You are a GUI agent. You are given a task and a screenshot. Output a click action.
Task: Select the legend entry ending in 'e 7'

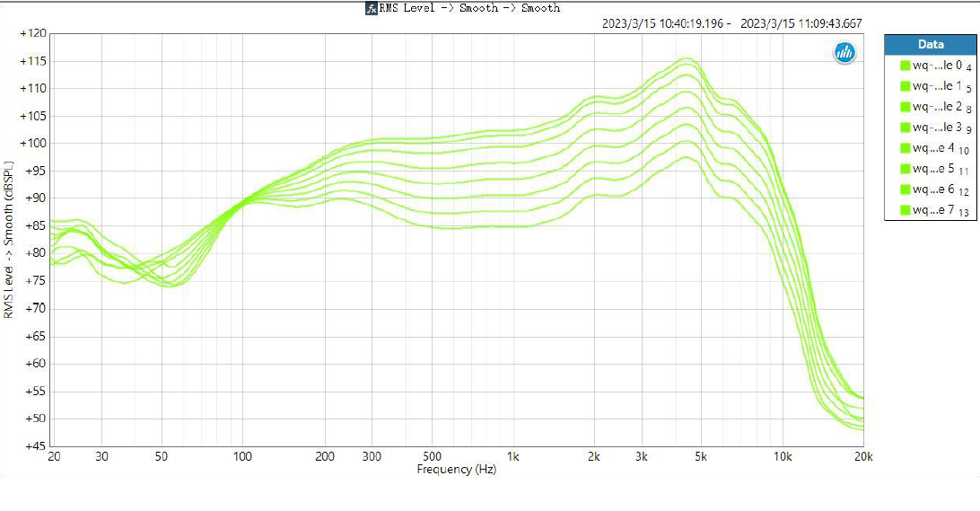pyautogui.click(x=938, y=210)
